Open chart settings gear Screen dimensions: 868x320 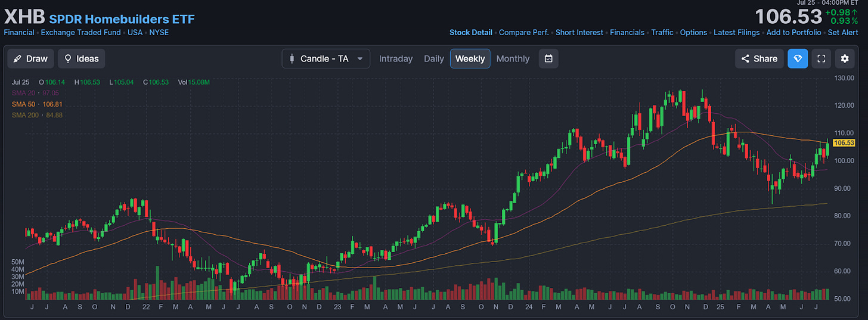(x=844, y=58)
